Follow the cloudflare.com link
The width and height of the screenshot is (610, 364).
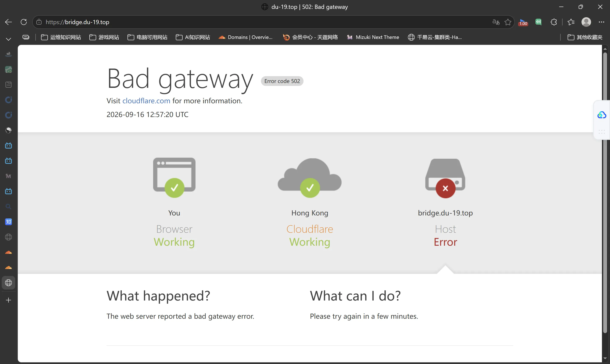(146, 101)
